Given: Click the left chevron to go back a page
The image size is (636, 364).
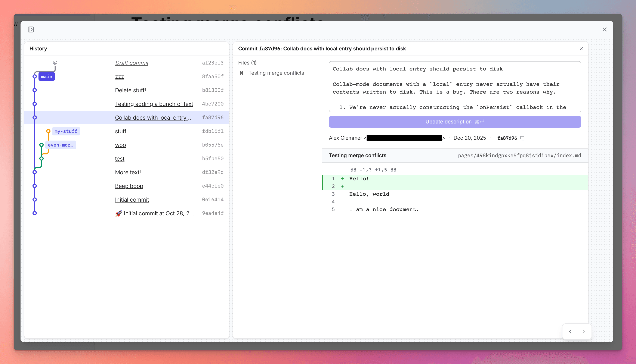Looking at the screenshot, I should click(x=570, y=332).
